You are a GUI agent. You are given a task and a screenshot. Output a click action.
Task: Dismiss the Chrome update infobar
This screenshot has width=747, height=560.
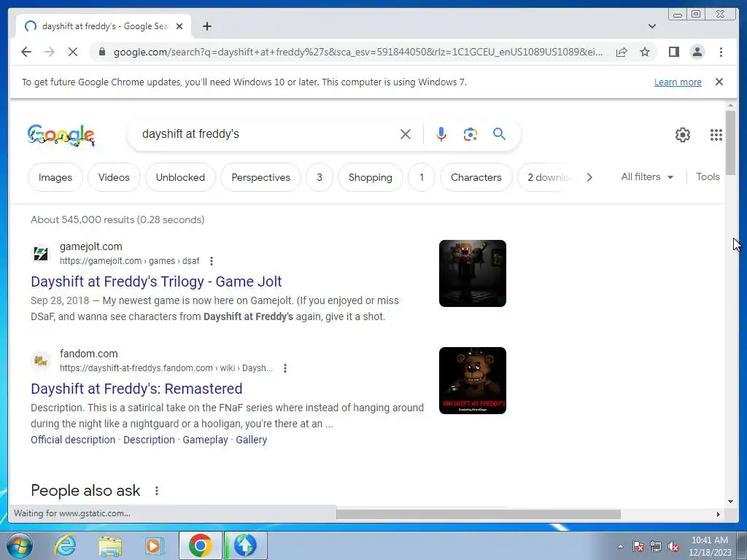pos(719,82)
